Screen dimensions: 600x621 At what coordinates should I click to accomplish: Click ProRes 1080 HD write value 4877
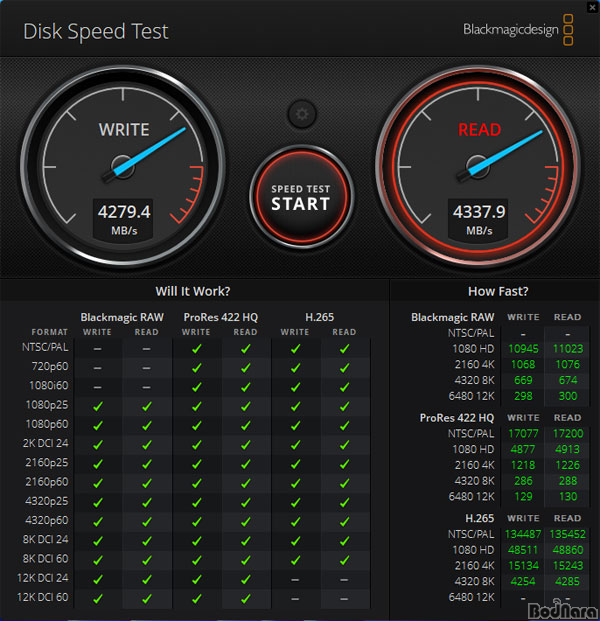[523, 450]
